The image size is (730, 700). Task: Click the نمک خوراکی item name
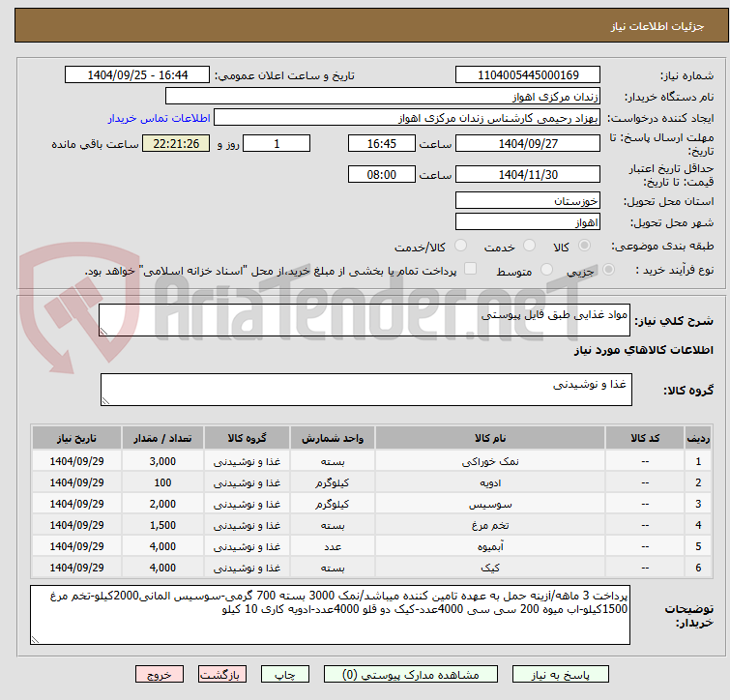point(490,462)
